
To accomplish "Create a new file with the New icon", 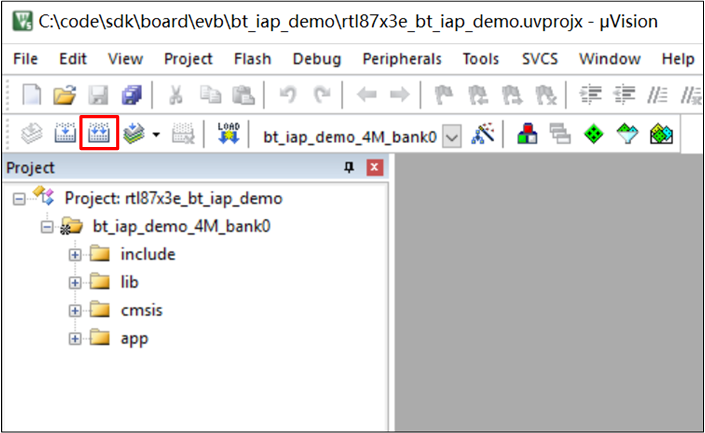I will [32, 95].
